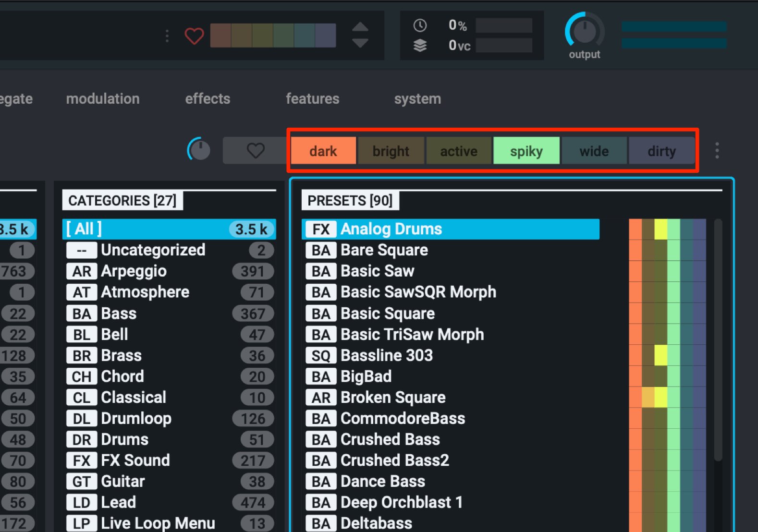This screenshot has height=532, width=758.
Task: Click the AR tag on Broken Square
Action: pyautogui.click(x=321, y=398)
